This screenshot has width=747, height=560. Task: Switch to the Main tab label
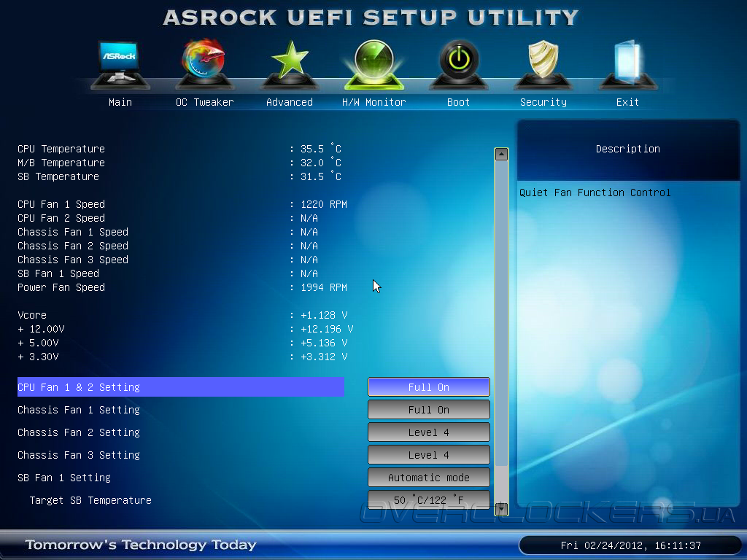pyautogui.click(x=120, y=102)
